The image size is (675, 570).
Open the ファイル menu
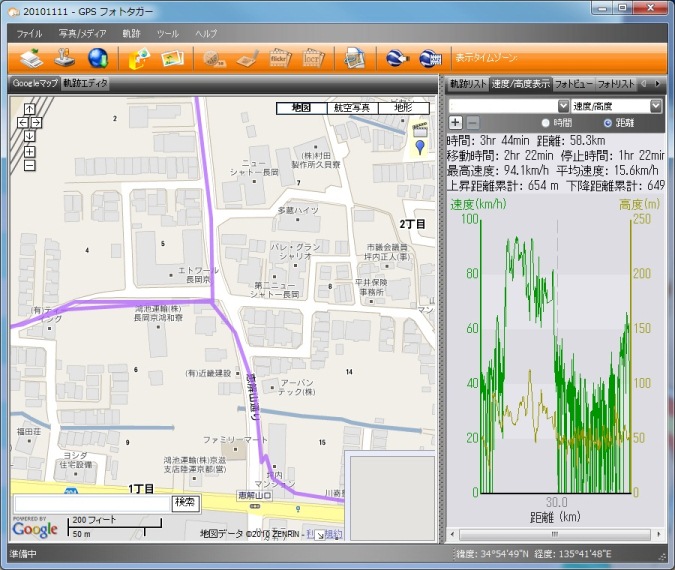pos(29,34)
